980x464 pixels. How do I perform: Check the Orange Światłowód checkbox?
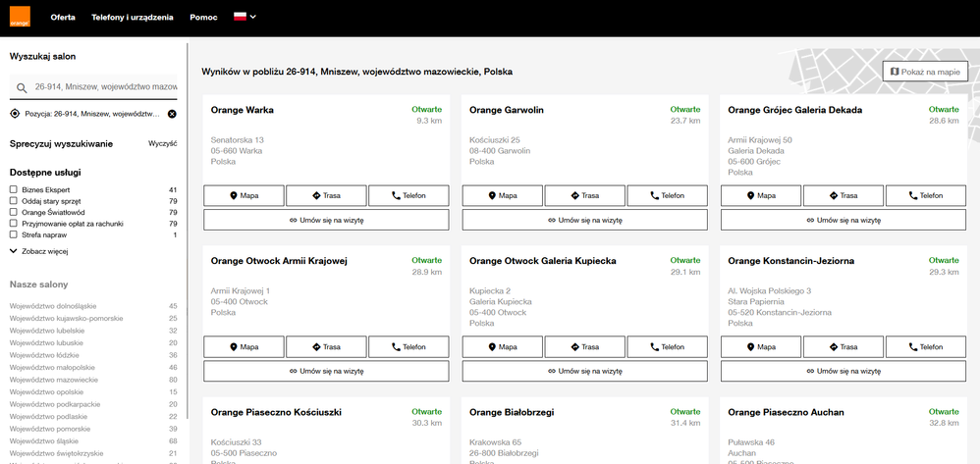pyautogui.click(x=13, y=212)
